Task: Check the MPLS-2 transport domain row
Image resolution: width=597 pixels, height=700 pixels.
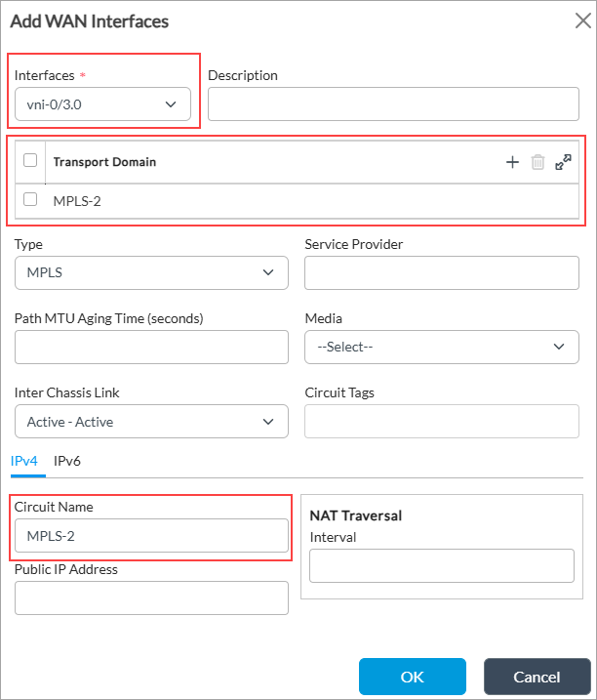Action: [30, 199]
